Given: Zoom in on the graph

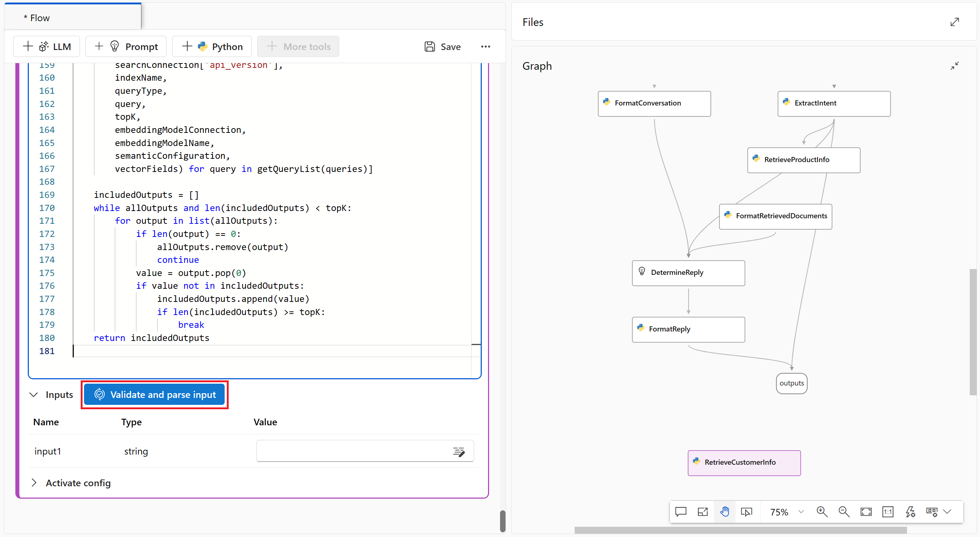Looking at the screenshot, I should coord(822,512).
